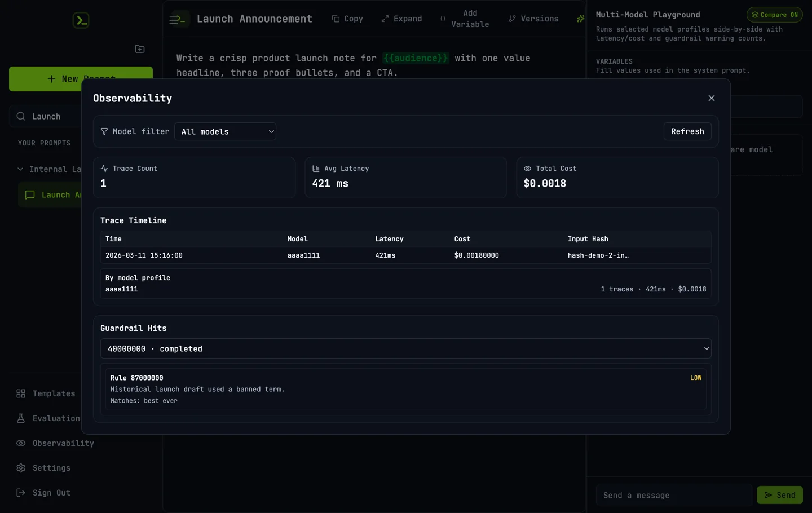This screenshot has height=513, width=812.
Task: Click the Send button
Action: (x=780, y=495)
